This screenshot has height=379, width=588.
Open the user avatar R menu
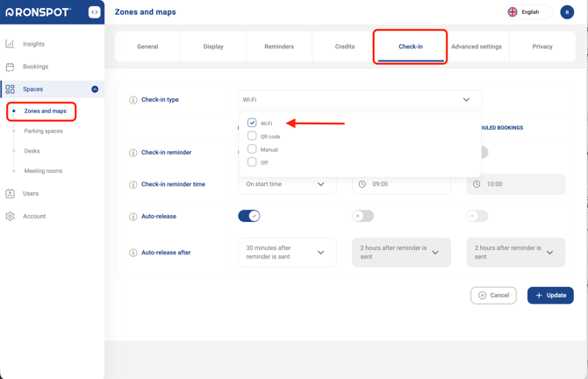(567, 12)
